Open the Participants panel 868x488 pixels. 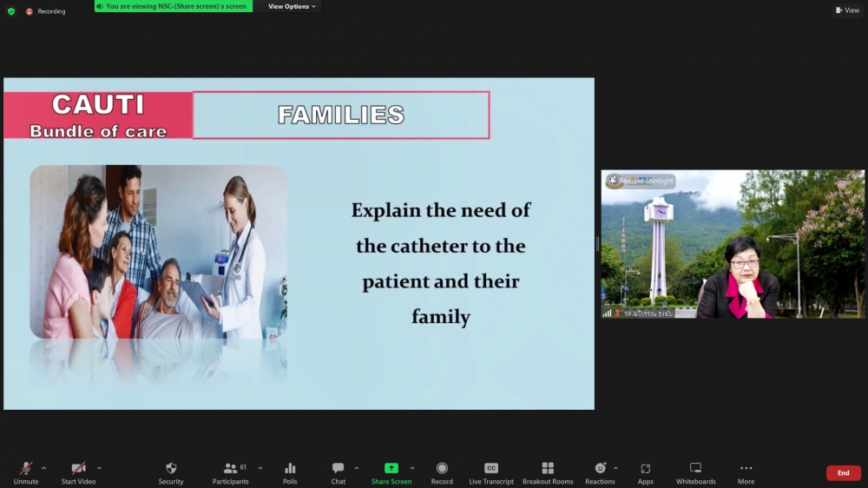point(230,473)
